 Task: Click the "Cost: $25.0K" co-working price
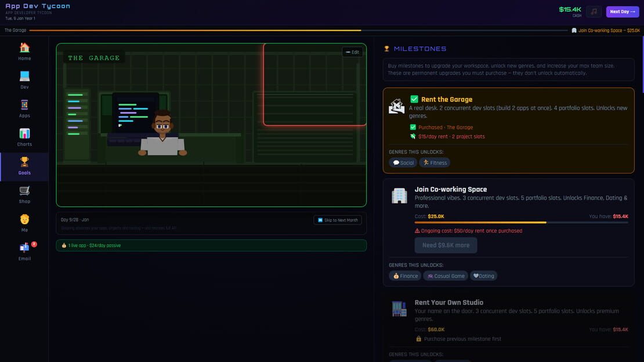pyautogui.click(x=429, y=216)
